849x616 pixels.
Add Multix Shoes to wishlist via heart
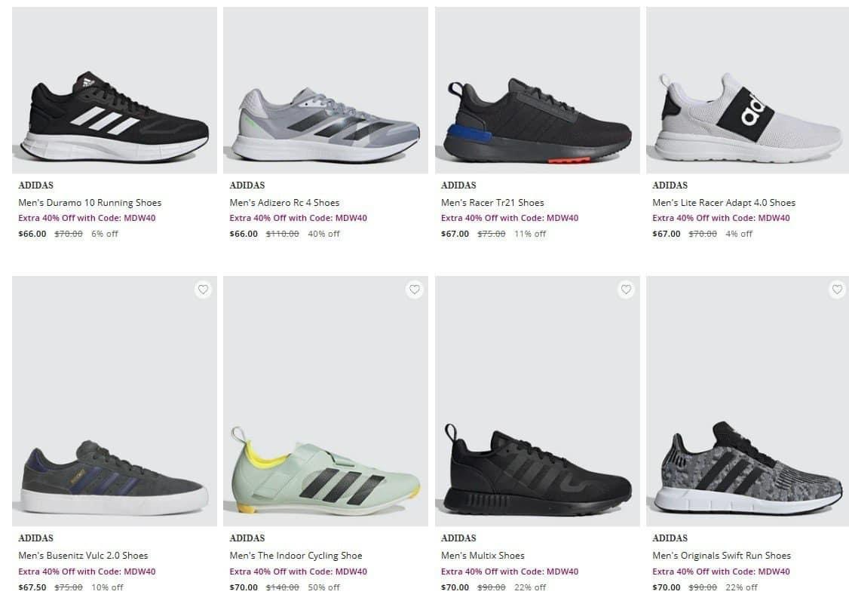[x=626, y=290]
